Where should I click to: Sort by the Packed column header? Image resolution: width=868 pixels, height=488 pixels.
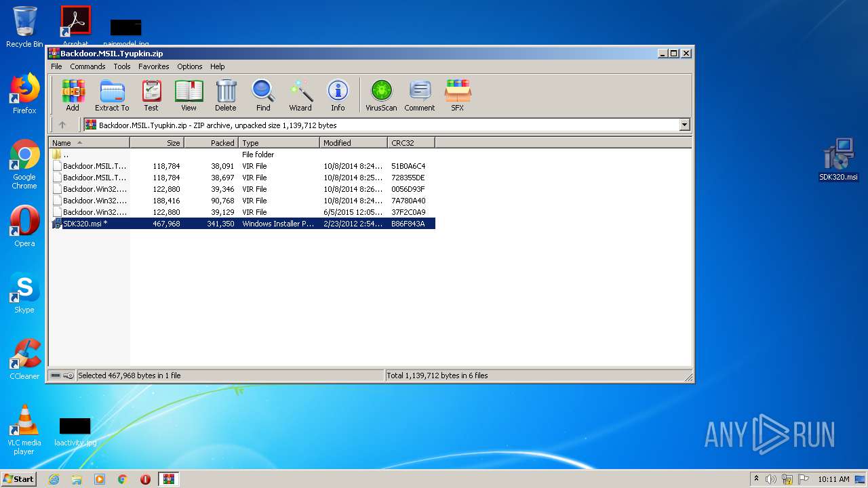tap(211, 142)
